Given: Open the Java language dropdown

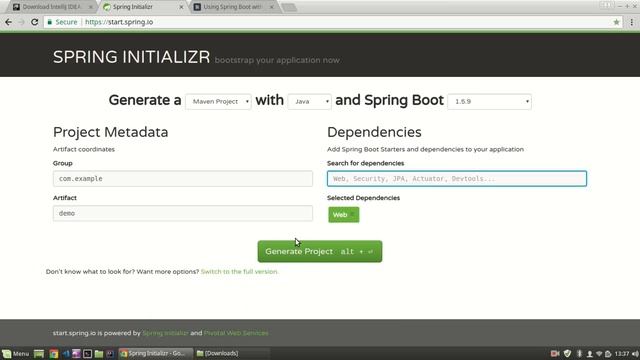Looking at the screenshot, I should tap(309, 102).
